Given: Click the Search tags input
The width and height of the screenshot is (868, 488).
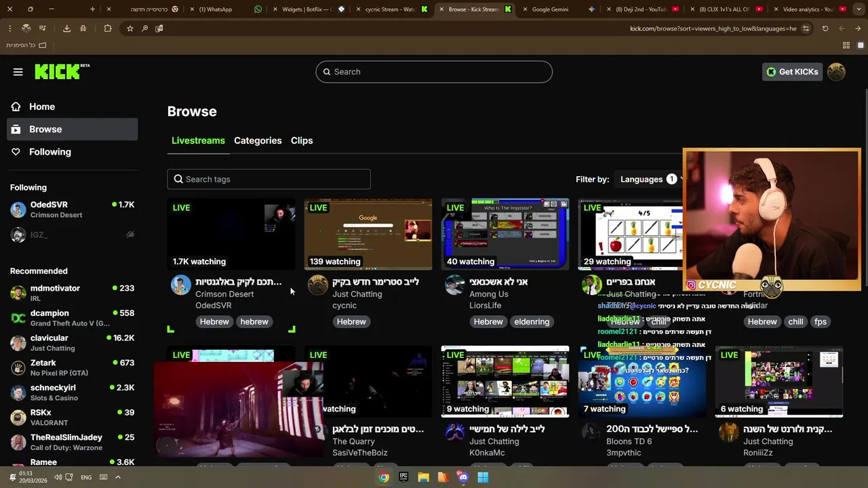Looking at the screenshot, I should coord(269,179).
